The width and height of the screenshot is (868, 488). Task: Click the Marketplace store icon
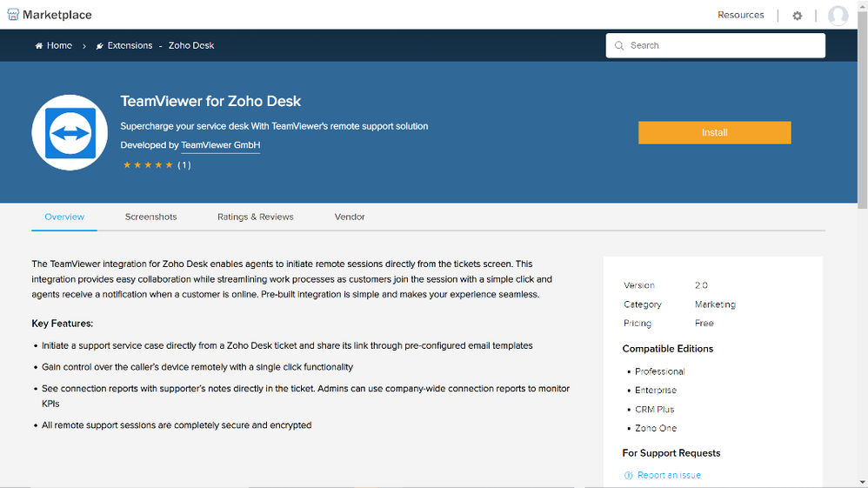click(x=13, y=15)
